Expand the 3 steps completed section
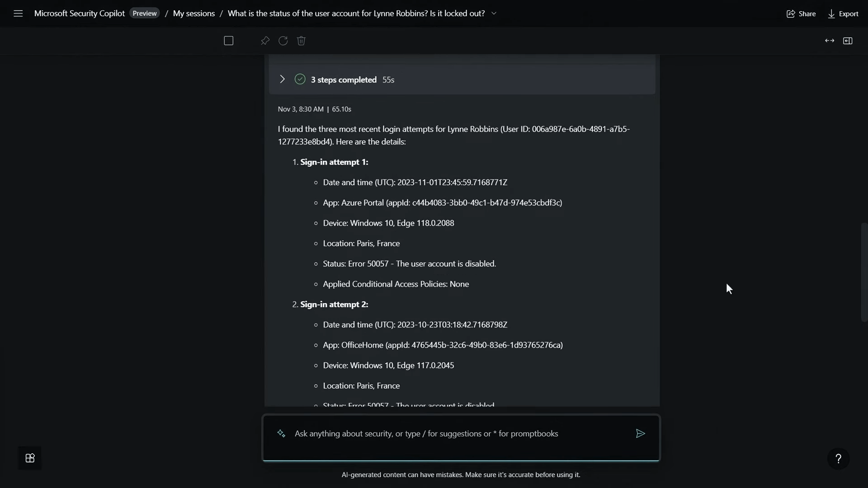Image resolution: width=868 pixels, height=488 pixels. (282, 79)
